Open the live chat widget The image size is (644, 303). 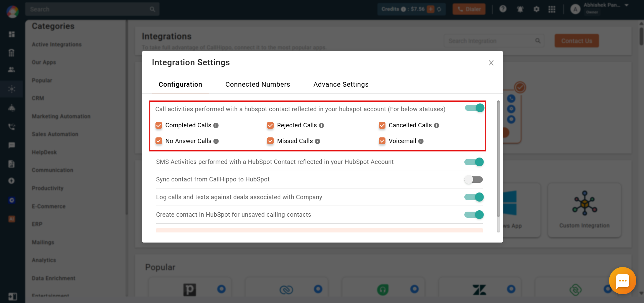pyautogui.click(x=623, y=281)
